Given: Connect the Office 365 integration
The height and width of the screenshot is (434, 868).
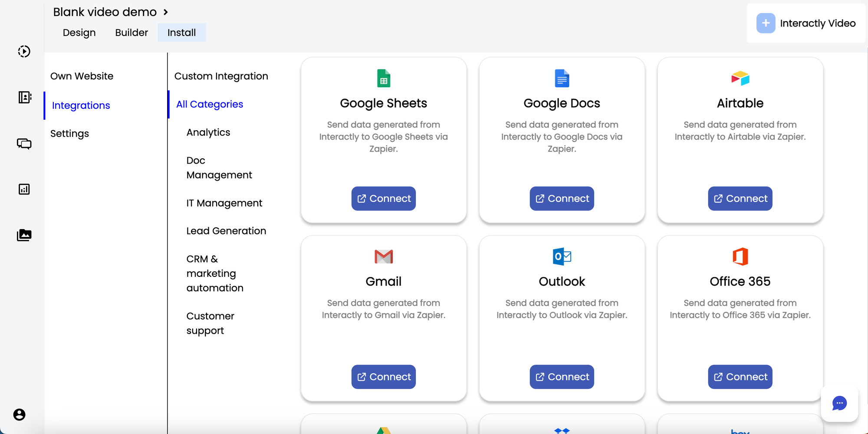Looking at the screenshot, I should click(x=740, y=377).
